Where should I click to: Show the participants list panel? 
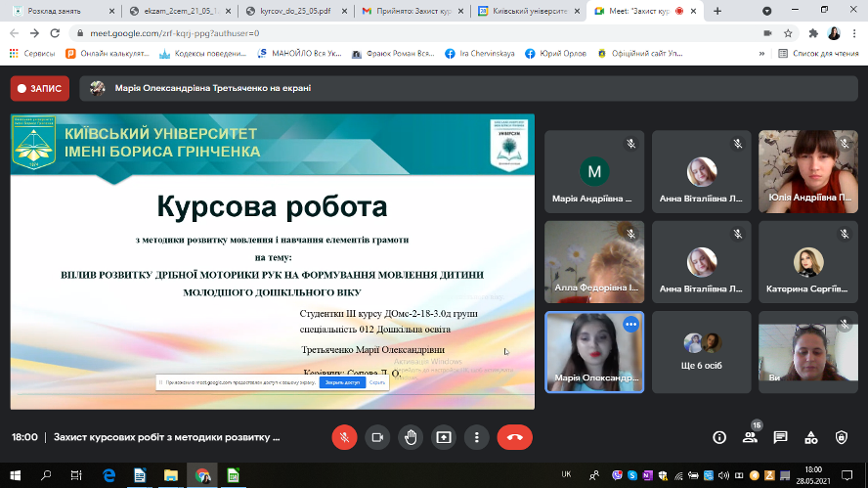pyautogui.click(x=750, y=437)
